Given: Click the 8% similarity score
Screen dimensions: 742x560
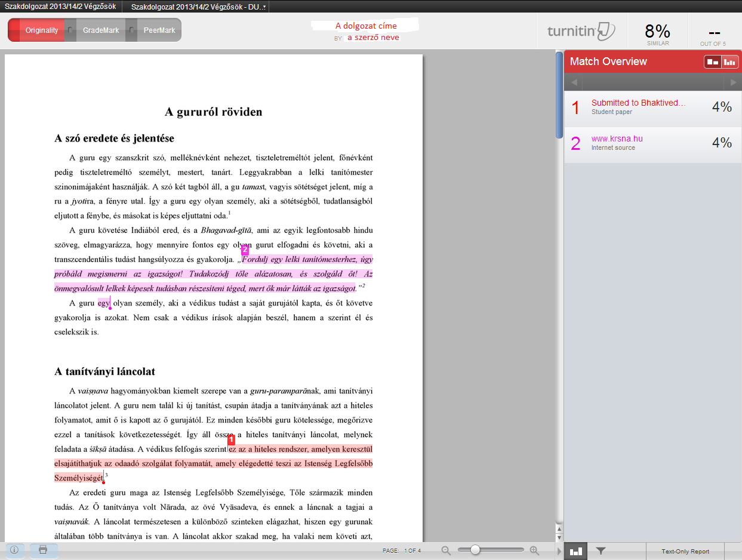Looking at the screenshot, I should pos(658,33).
